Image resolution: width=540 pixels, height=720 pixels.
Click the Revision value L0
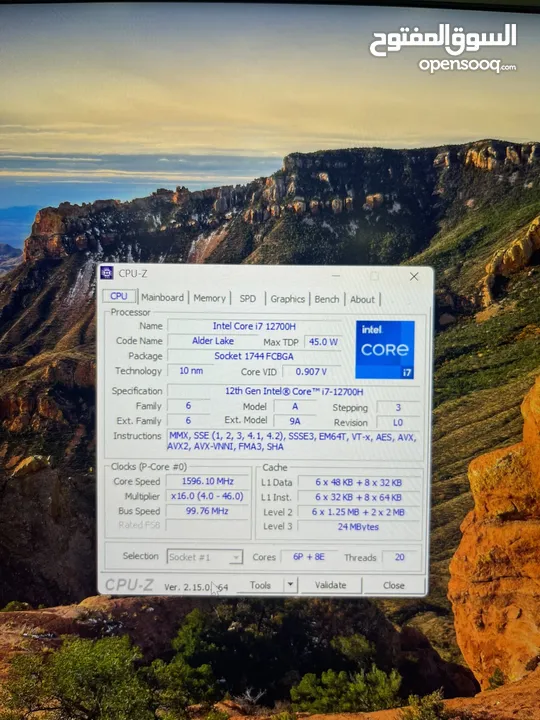[398, 422]
